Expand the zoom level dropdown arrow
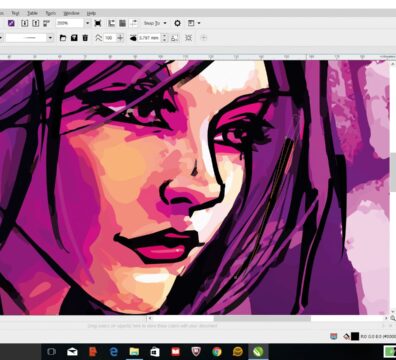The image size is (396, 360). [x=87, y=23]
